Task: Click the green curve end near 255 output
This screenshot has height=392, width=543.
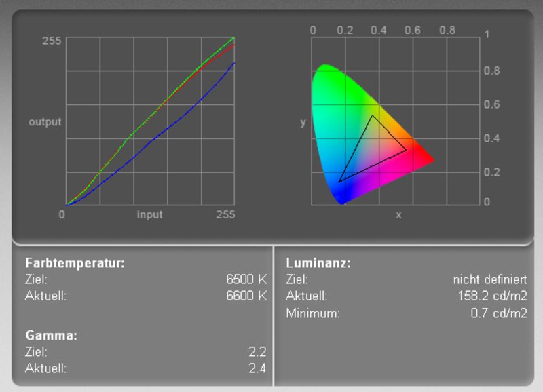Action: click(x=233, y=39)
